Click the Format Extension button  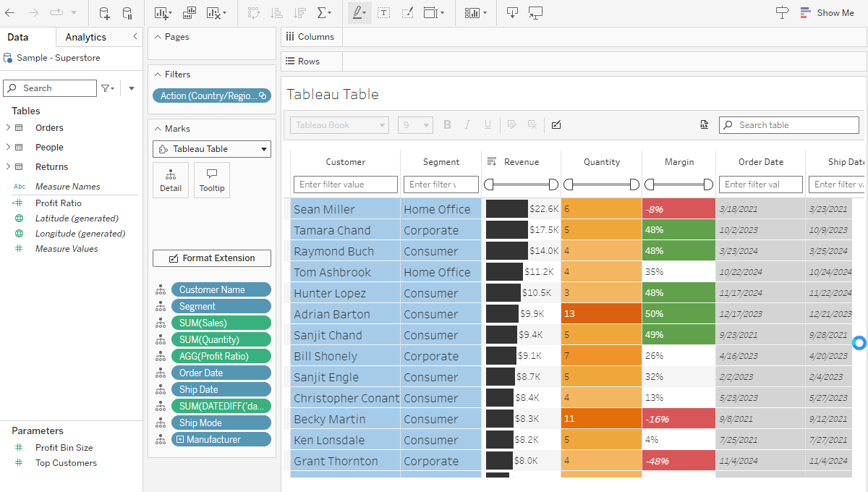(211, 258)
